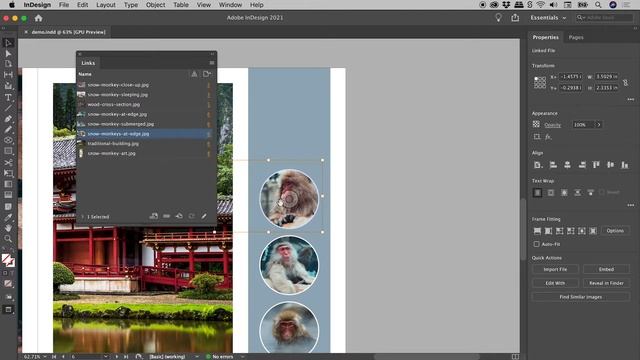Select the Eyedropper tool
This screenshot has height=360, width=640.
[8, 218]
